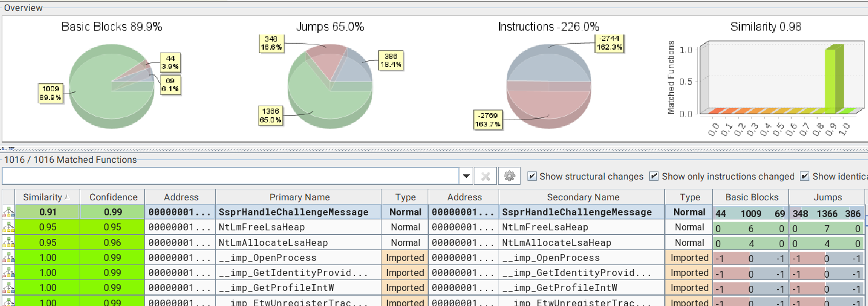Click confidence 0.96 cell of NtLmAllocateLsaHeap
This screenshot has width=868, height=306.
point(113,242)
